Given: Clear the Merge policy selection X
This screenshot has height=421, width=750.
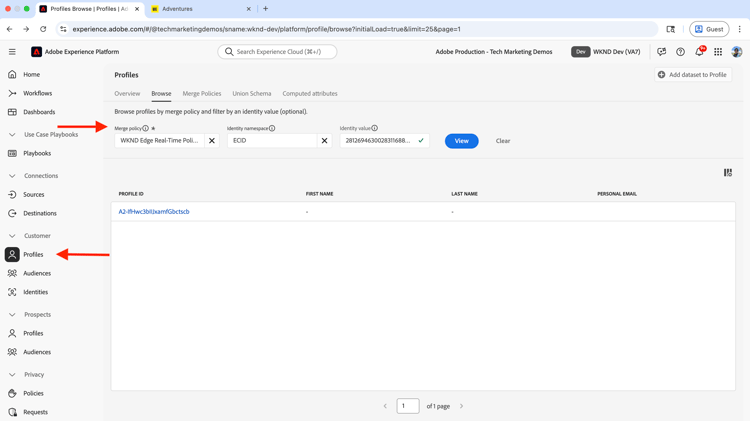Looking at the screenshot, I should point(212,141).
